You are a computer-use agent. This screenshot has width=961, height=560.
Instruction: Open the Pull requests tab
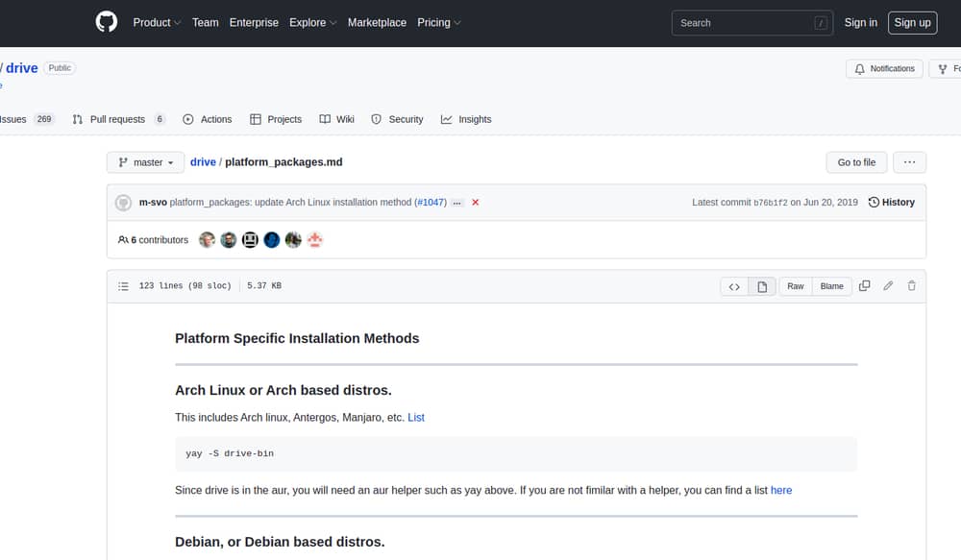119,119
